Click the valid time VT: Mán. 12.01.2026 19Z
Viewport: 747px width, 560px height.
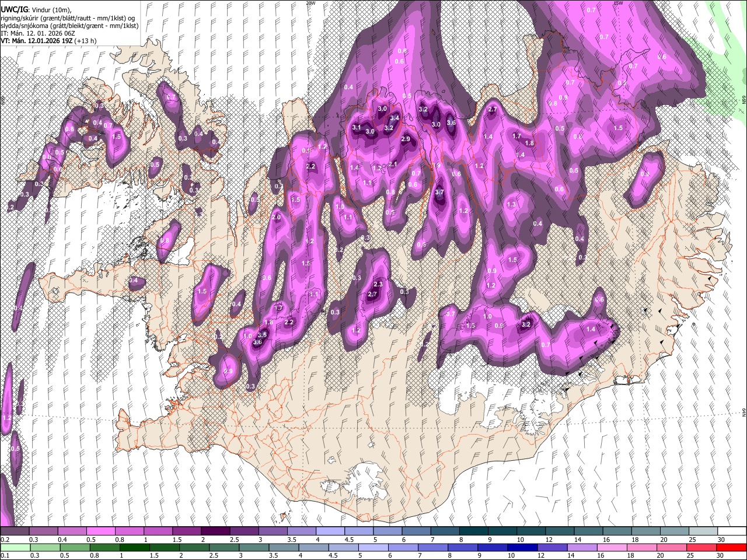[36, 41]
